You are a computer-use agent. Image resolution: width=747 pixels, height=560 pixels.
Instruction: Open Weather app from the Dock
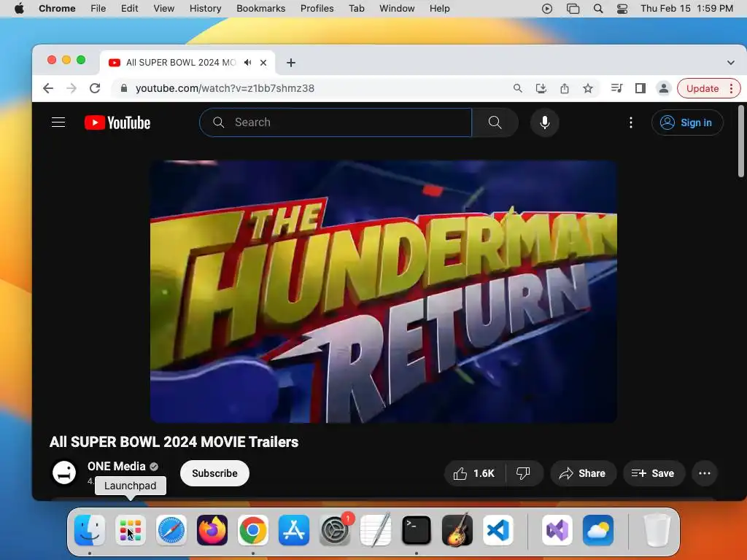click(598, 530)
